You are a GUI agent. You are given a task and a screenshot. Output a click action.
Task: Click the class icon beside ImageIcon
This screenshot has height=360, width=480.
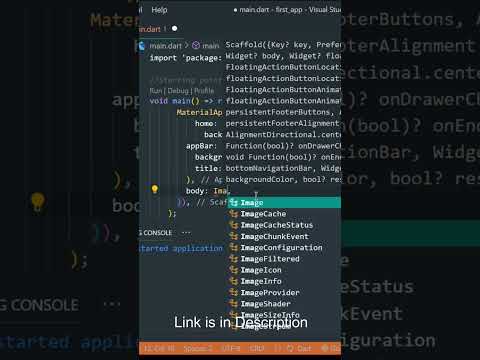[x=234, y=270]
